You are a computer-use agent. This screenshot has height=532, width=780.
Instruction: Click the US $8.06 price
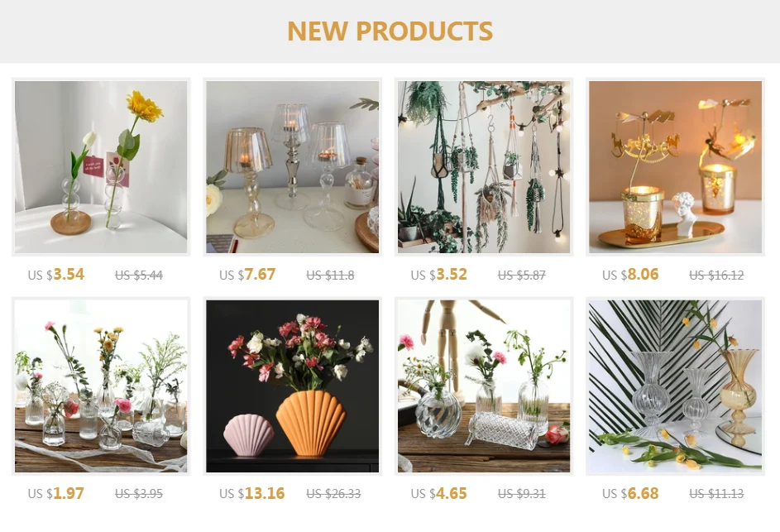tap(630, 274)
